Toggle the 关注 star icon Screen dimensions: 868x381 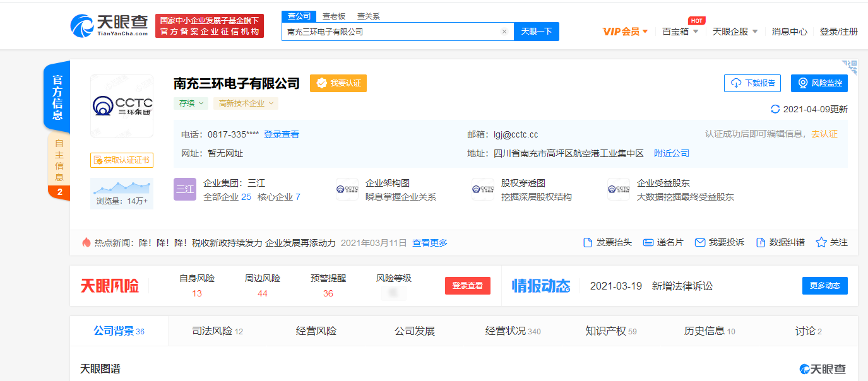(x=821, y=242)
